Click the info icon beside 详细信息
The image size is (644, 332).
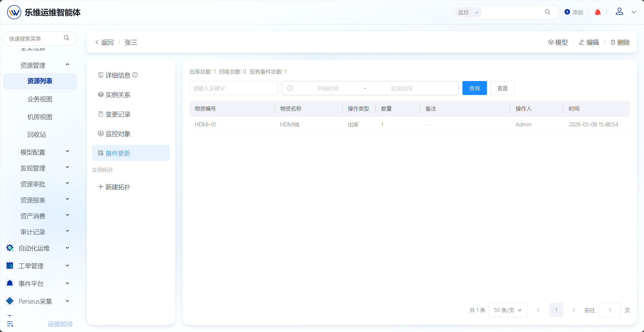tap(135, 75)
